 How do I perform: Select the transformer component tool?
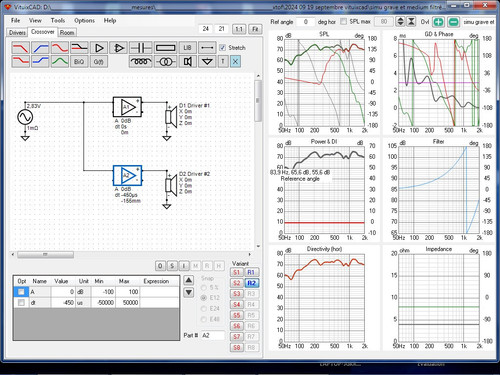click(165, 62)
